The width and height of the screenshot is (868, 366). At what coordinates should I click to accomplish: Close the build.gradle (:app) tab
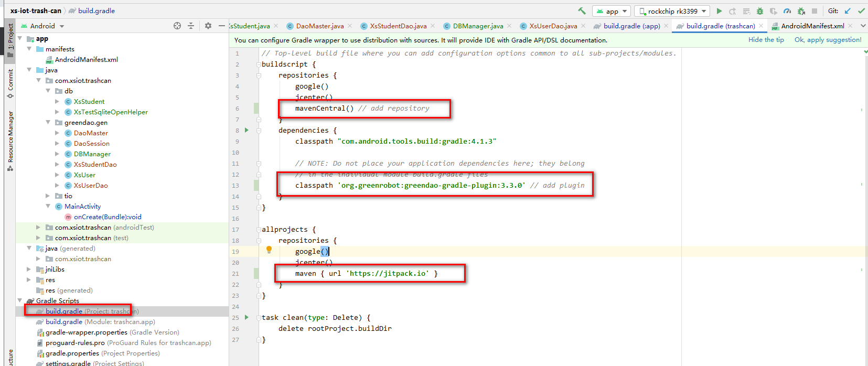(666, 26)
